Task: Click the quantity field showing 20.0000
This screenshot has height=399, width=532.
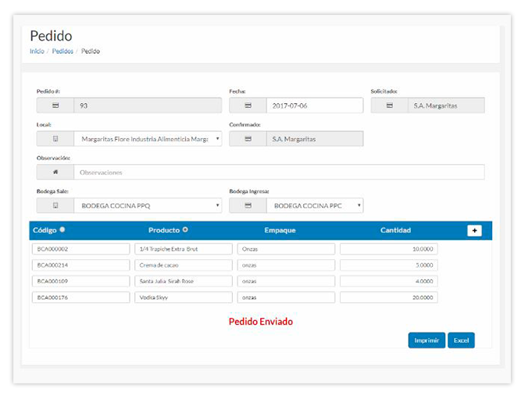Action: point(388,297)
